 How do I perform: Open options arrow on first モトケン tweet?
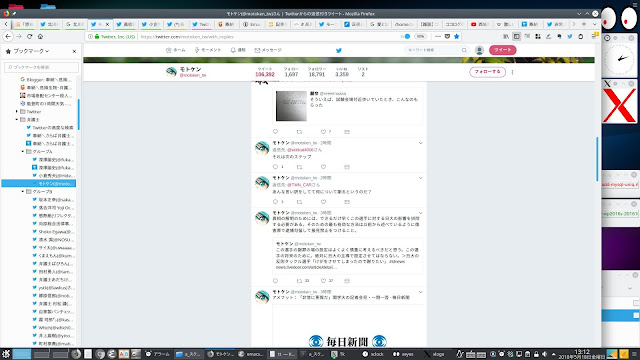tap(420, 143)
